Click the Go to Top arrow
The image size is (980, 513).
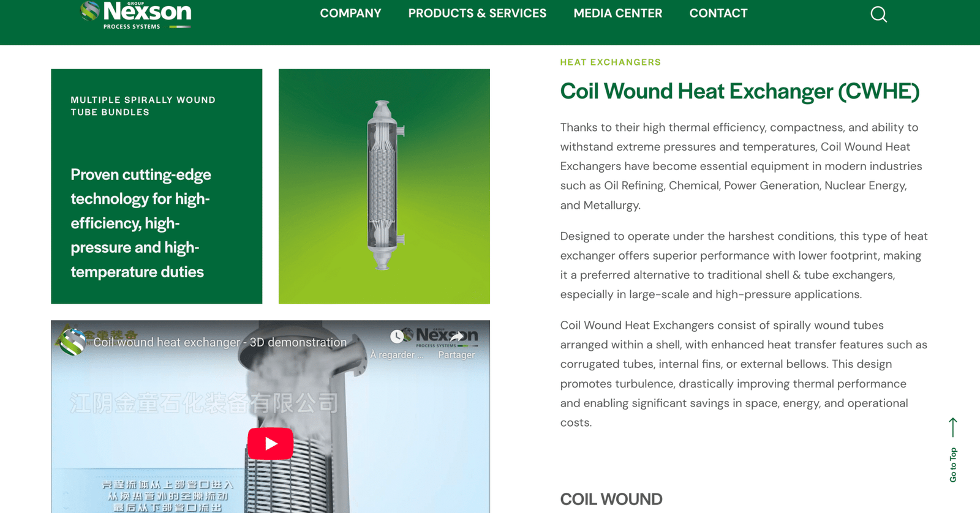[952, 427]
